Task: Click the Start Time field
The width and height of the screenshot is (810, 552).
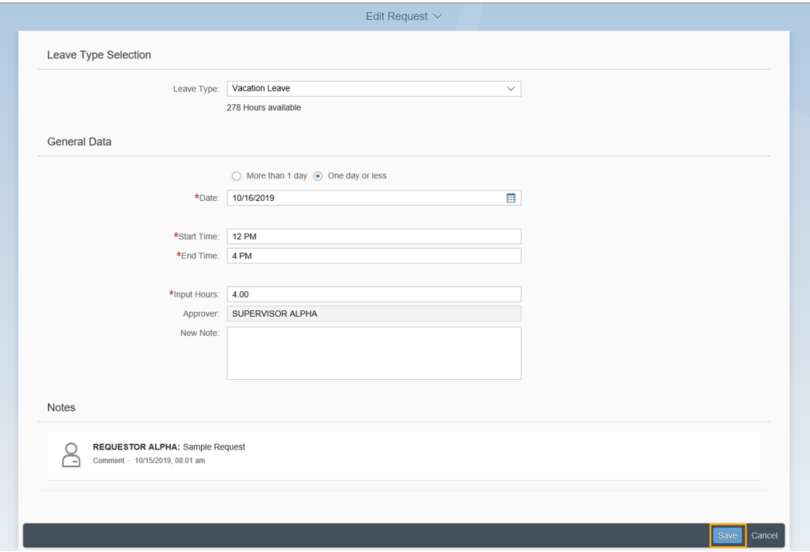Action: coord(373,237)
